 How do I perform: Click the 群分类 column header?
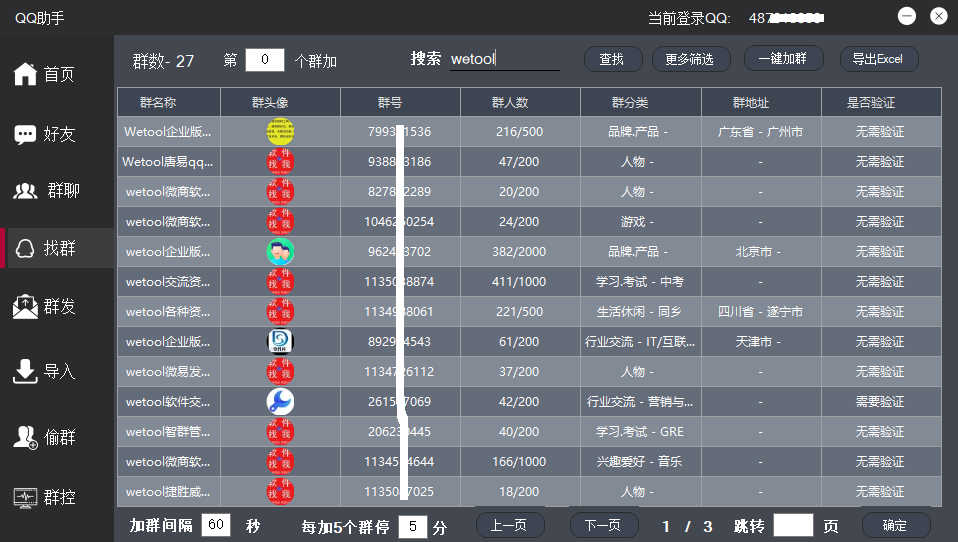pyautogui.click(x=641, y=102)
